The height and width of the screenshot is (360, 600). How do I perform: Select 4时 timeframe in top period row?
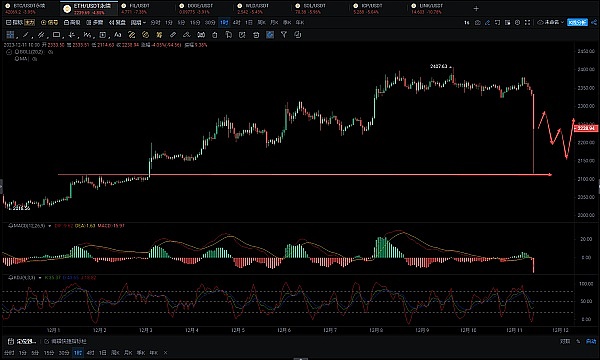(x=236, y=23)
